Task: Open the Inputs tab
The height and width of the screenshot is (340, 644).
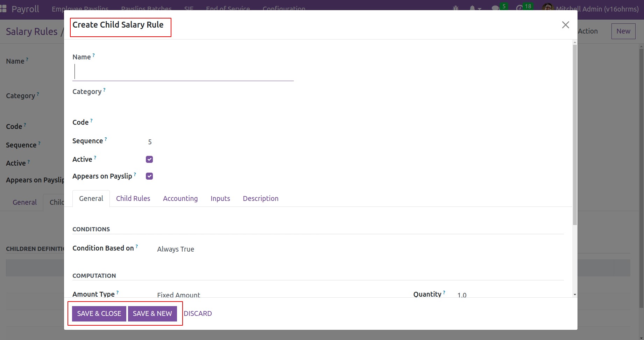Action: point(220,198)
